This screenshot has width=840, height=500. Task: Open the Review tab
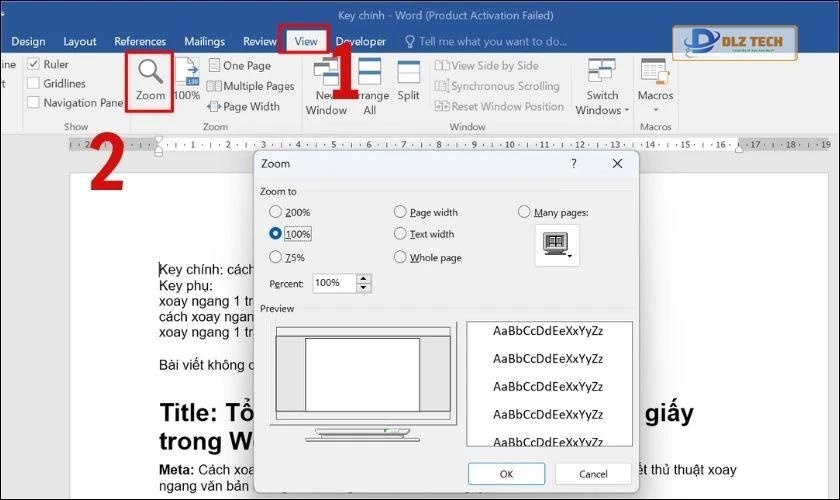(260, 41)
